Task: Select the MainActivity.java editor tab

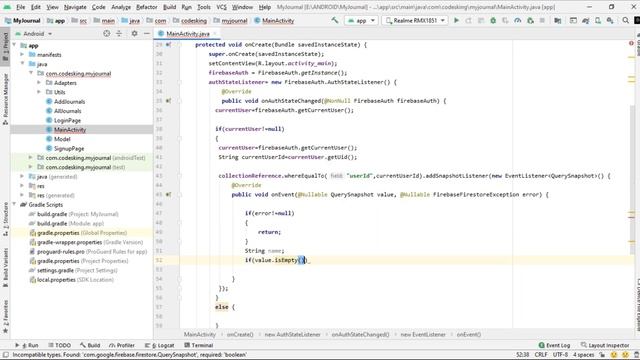Action: click(x=187, y=34)
